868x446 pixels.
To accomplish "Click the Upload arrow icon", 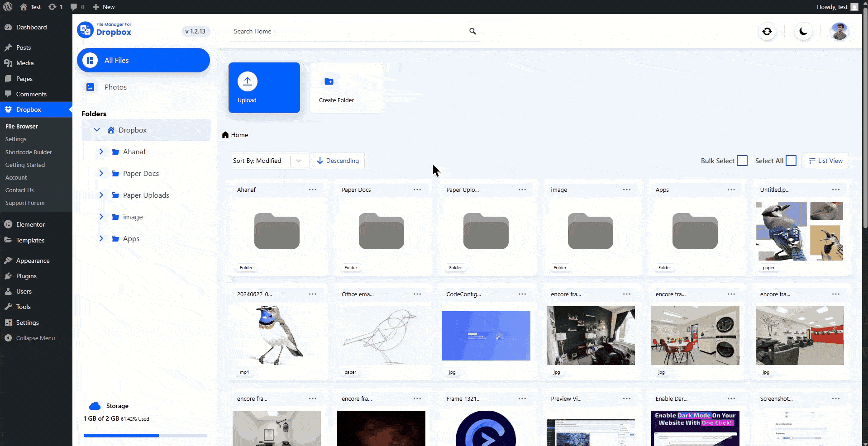I will click(248, 81).
